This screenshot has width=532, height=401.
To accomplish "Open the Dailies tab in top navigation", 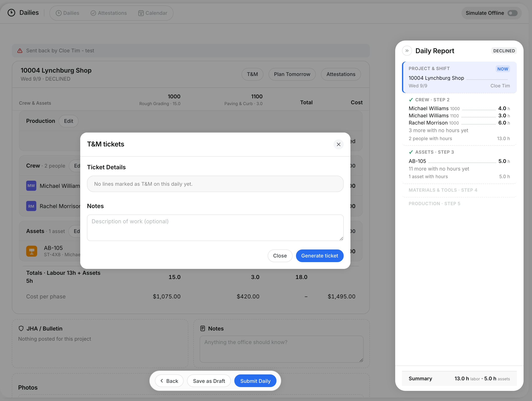I will tap(67, 13).
